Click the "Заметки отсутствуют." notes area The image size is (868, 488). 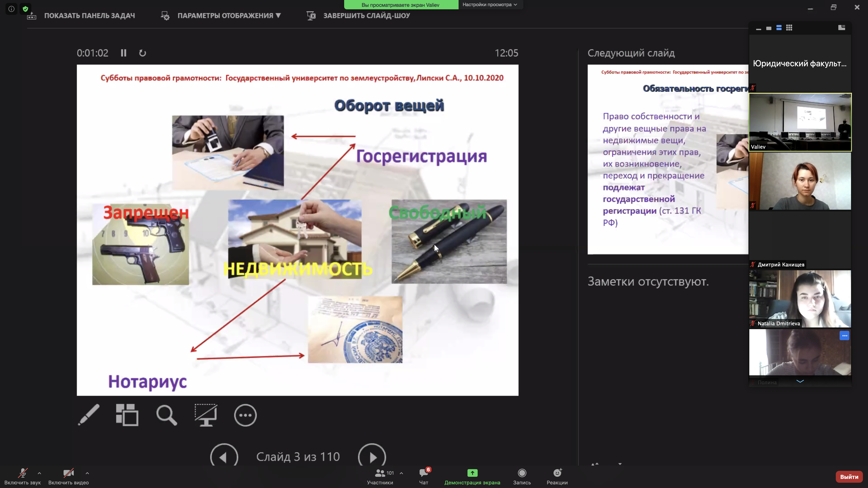click(648, 281)
